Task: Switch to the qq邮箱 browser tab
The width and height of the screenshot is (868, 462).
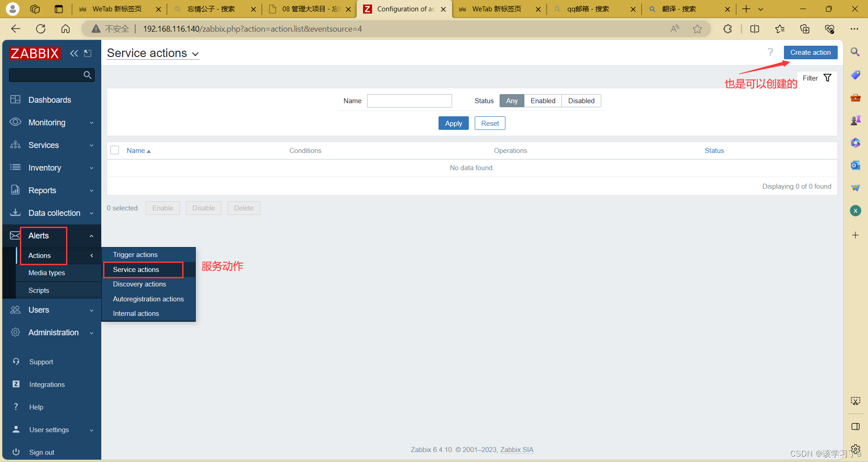Action: tap(593, 9)
